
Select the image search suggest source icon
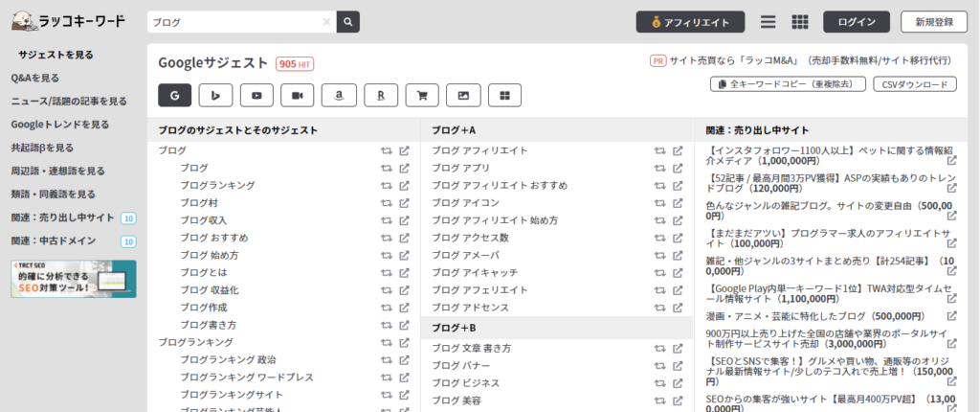[463, 95]
